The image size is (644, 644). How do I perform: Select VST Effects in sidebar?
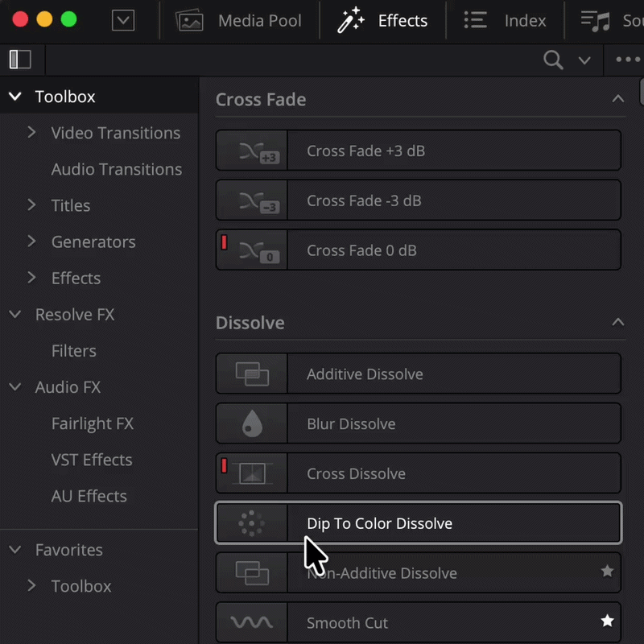point(91,460)
